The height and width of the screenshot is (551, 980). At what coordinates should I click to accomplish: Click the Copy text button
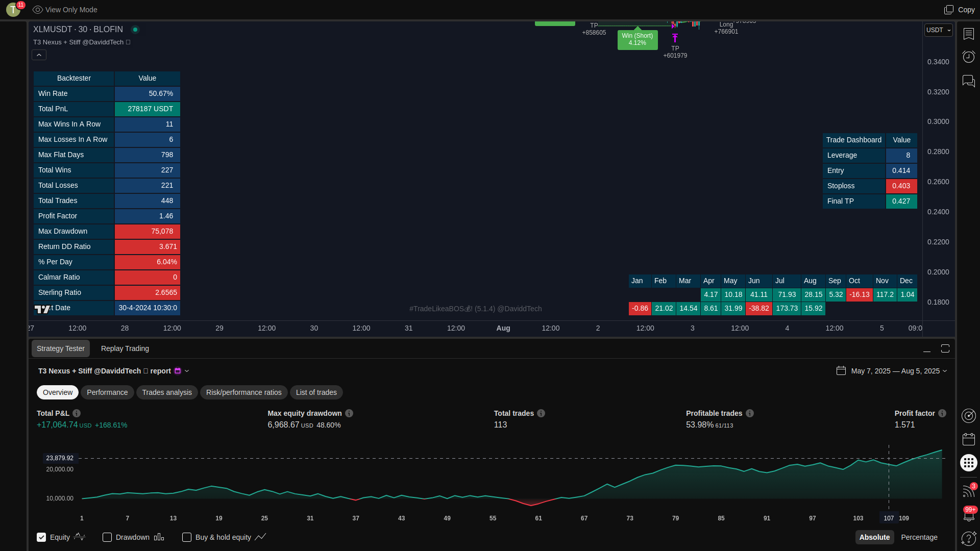(966, 10)
